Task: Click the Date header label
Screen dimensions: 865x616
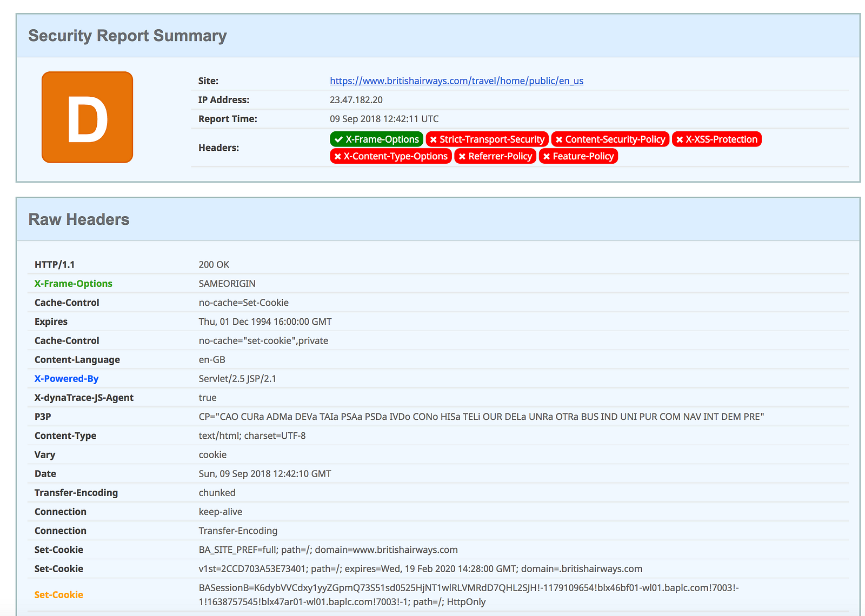Action: pos(45,474)
